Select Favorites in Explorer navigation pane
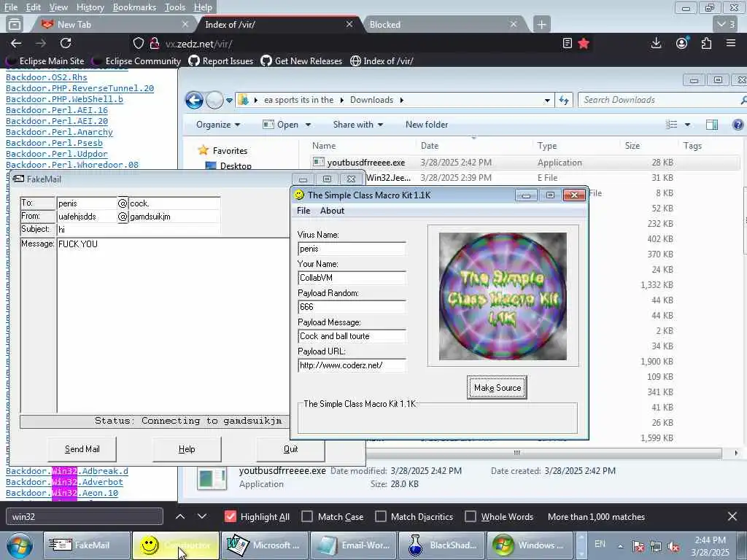Viewport: 747px width, 560px height. (230, 150)
